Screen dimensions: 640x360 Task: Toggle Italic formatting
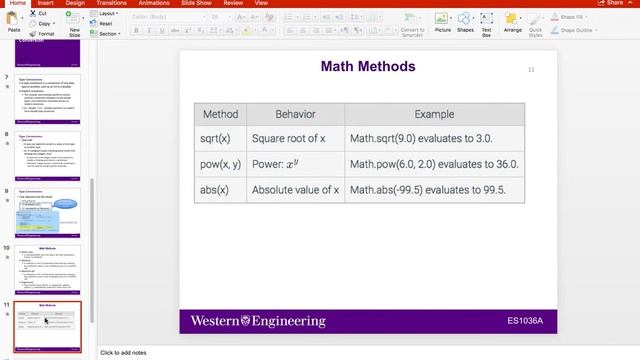tap(149, 30)
